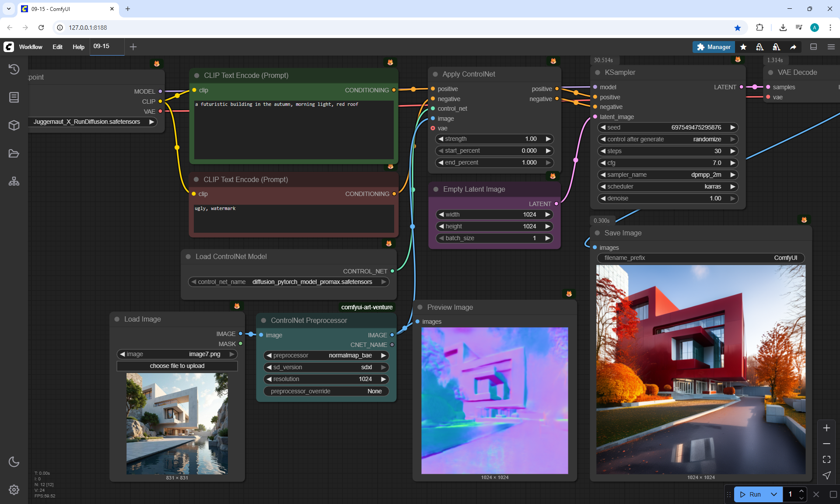Image resolution: width=840 pixels, height=504 pixels.
Task: Toggle collapse dot on KSampler node
Action: [598, 73]
